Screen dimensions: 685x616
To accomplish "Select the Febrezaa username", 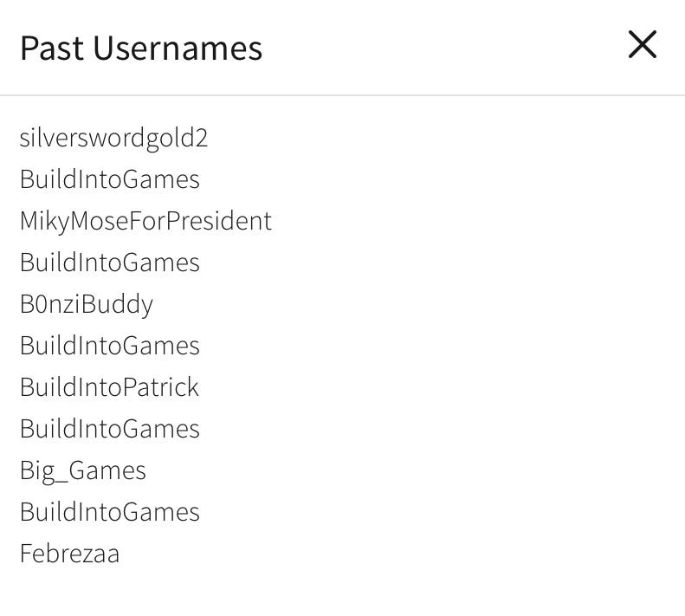I will (x=69, y=554).
